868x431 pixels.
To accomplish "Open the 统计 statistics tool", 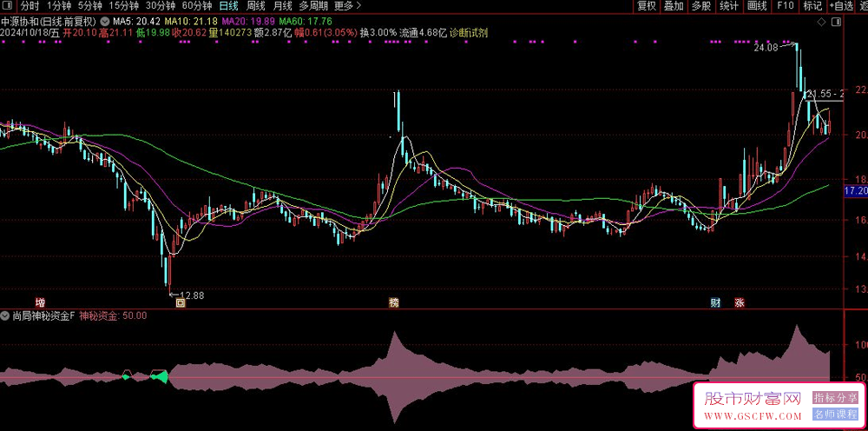I will tap(729, 6).
